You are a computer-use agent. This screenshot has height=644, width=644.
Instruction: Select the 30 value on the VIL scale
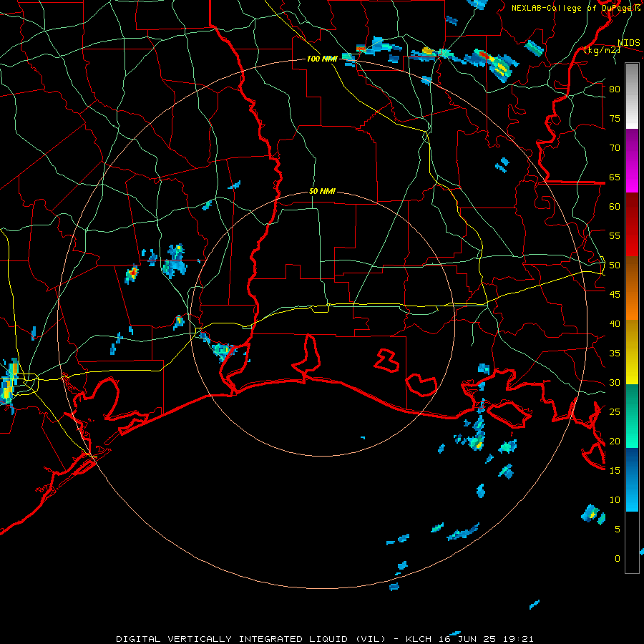[x=615, y=383]
